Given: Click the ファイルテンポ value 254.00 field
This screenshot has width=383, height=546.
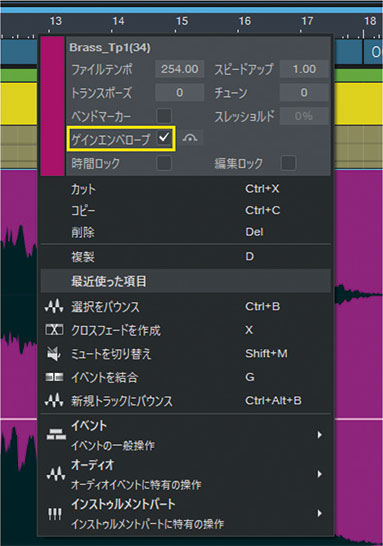Looking at the screenshot, I should [x=179, y=69].
